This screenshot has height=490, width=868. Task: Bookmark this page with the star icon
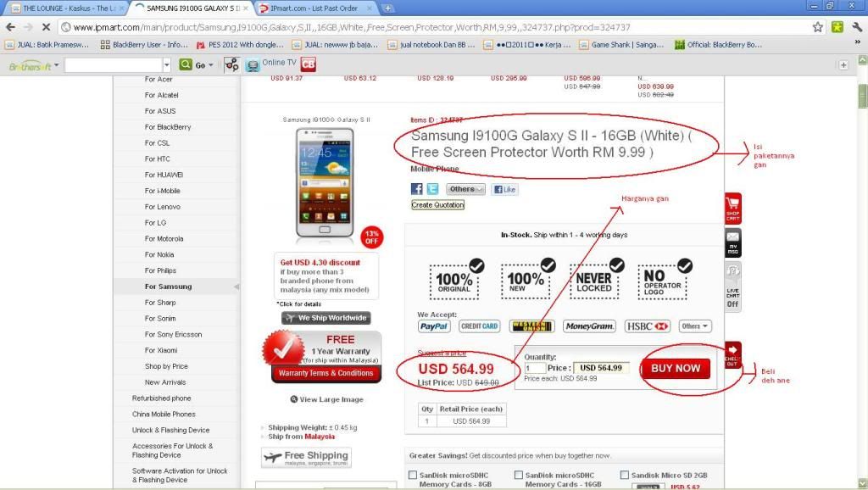[818, 27]
